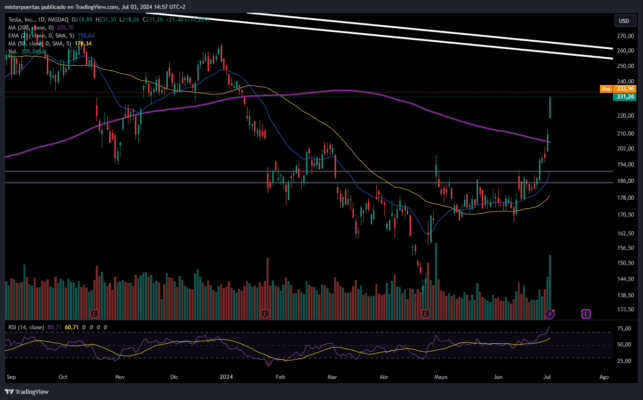This screenshot has height=400, width=643.
Task: Click the future earnings marker after July
Action: click(586, 314)
